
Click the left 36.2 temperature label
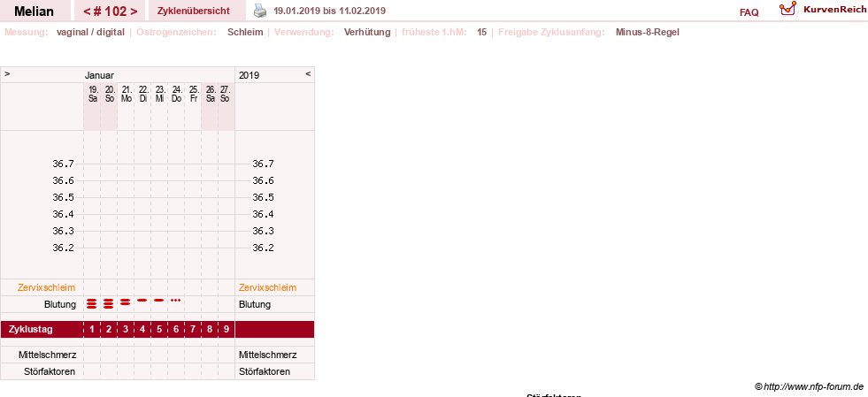(x=63, y=248)
